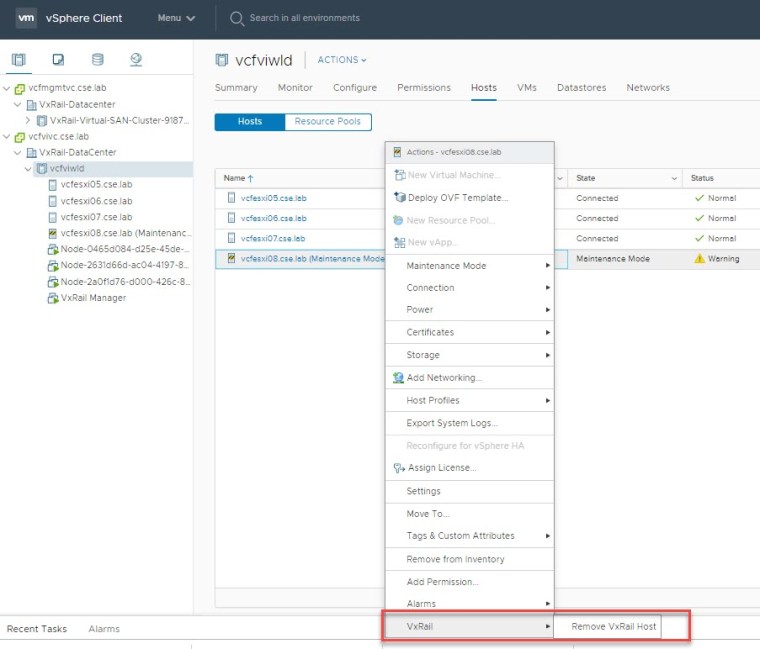Screen dimensions: 760x649
Task: Open the top Menu dropdown
Action: click(176, 18)
